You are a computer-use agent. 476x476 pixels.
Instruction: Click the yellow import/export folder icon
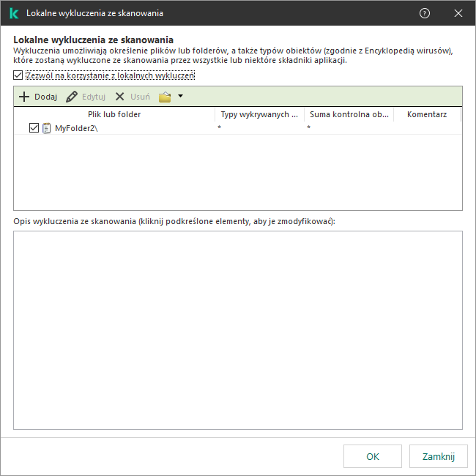tap(165, 97)
